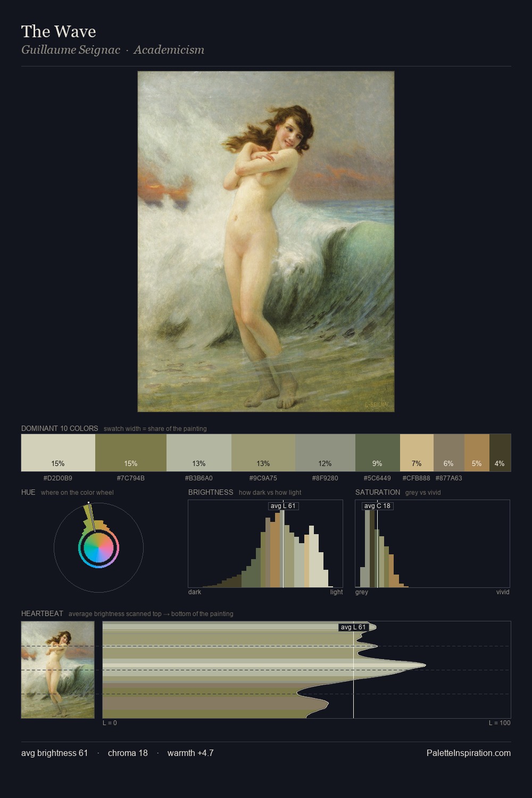Click the heartbeat 'avg L 61' marker
The width and height of the screenshot is (532, 798).
[x=353, y=627]
